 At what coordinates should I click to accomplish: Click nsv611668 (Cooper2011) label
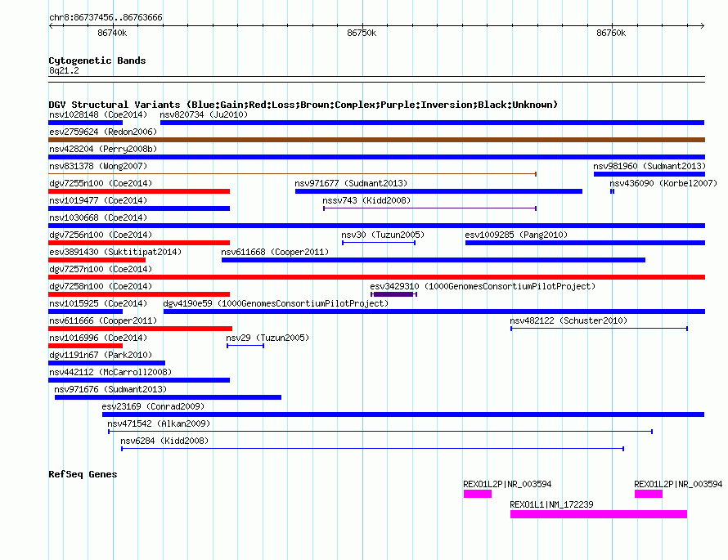(275, 252)
